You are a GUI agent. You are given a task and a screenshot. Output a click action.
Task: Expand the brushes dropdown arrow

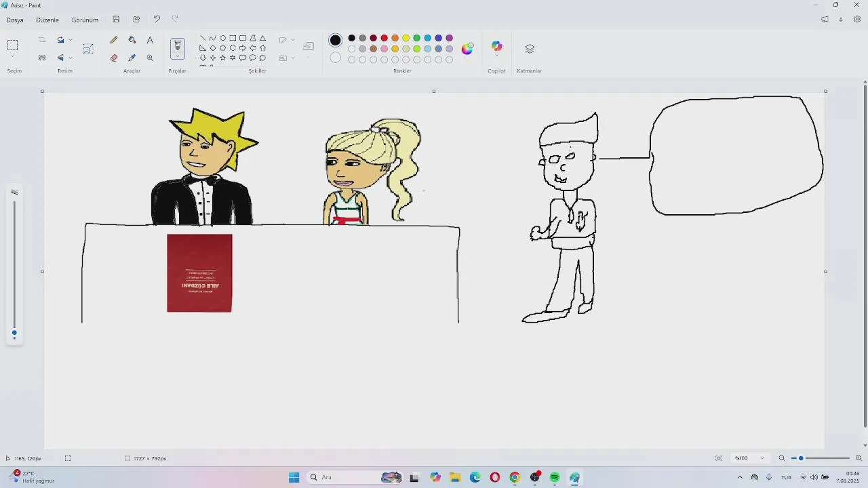(x=178, y=57)
